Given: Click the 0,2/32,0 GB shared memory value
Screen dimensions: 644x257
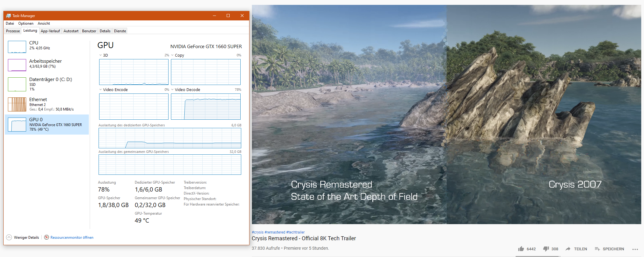Looking at the screenshot, I should (150, 205).
